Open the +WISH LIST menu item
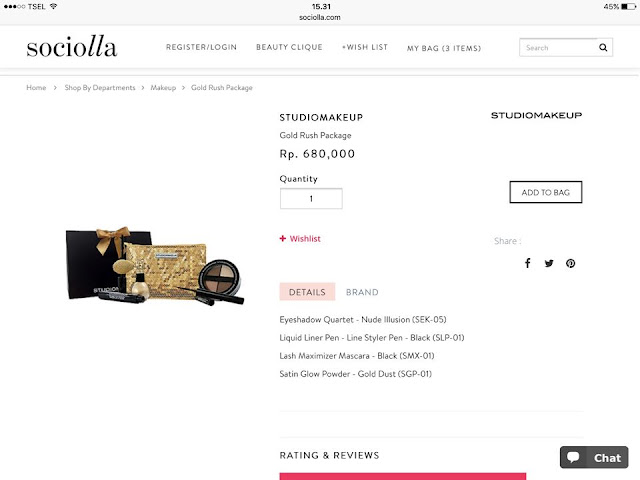Image resolution: width=640 pixels, height=480 pixels. (365, 47)
